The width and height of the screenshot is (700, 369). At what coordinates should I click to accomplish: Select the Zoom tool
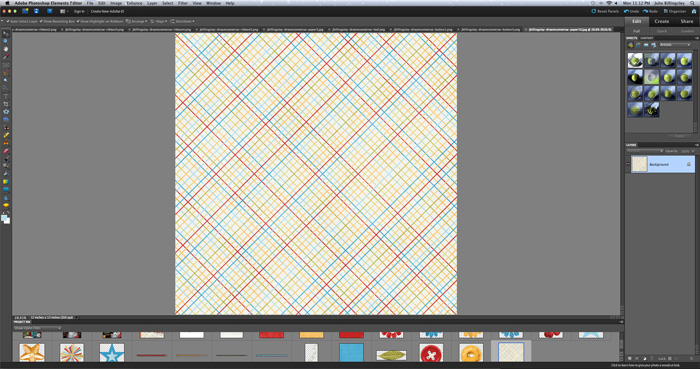coord(6,41)
